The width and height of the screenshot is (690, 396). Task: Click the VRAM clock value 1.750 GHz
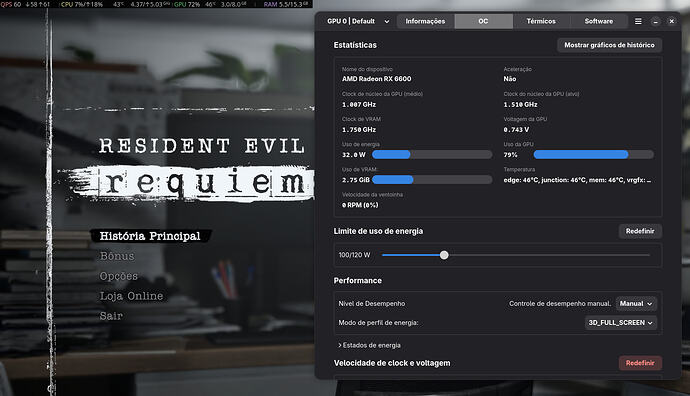359,130
